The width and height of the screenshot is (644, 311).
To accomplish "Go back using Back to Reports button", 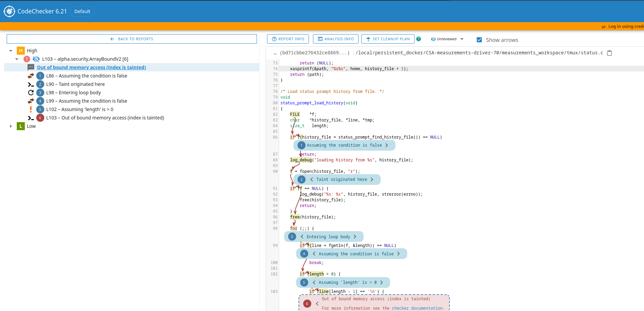I will point(132,39).
